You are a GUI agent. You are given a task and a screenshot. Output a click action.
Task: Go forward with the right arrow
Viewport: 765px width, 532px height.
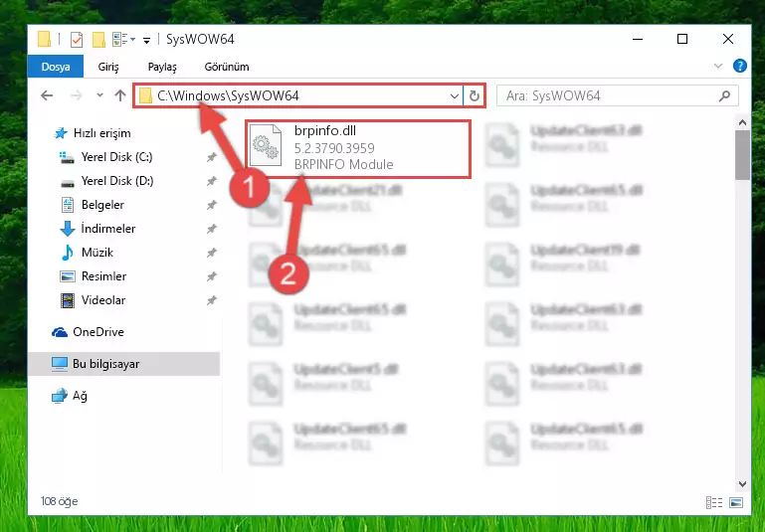(x=77, y=95)
